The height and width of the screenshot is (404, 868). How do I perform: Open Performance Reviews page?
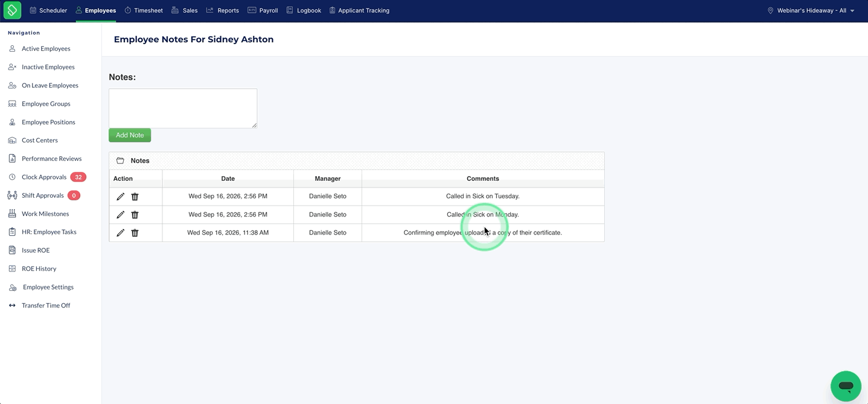pos(51,159)
